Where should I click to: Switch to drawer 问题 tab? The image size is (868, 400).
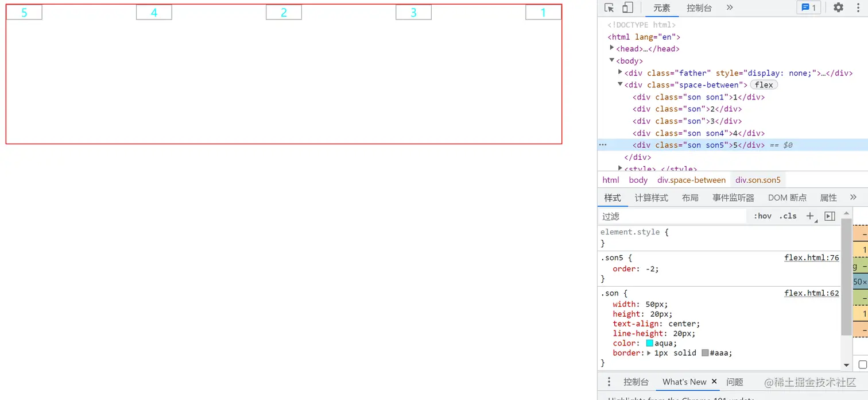point(735,382)
